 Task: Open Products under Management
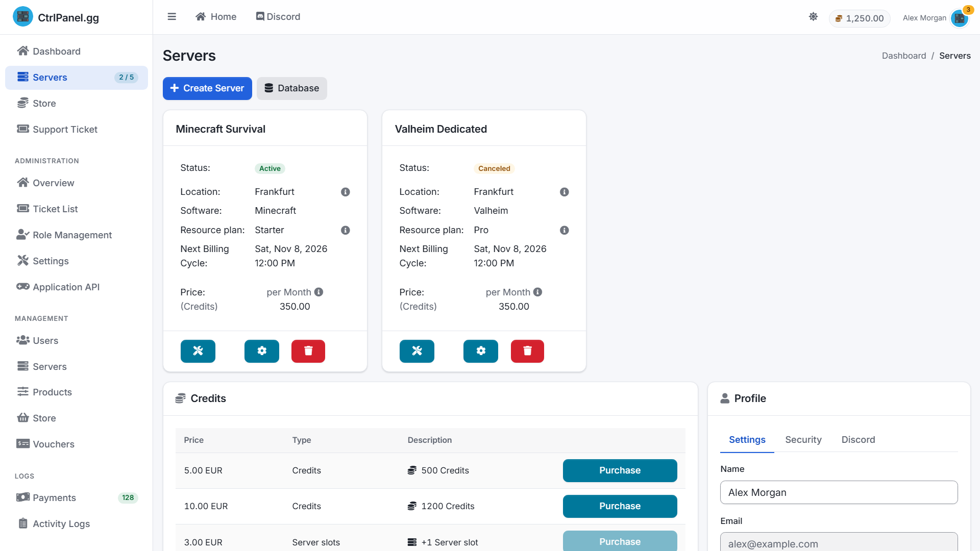(x=77, y=392)
